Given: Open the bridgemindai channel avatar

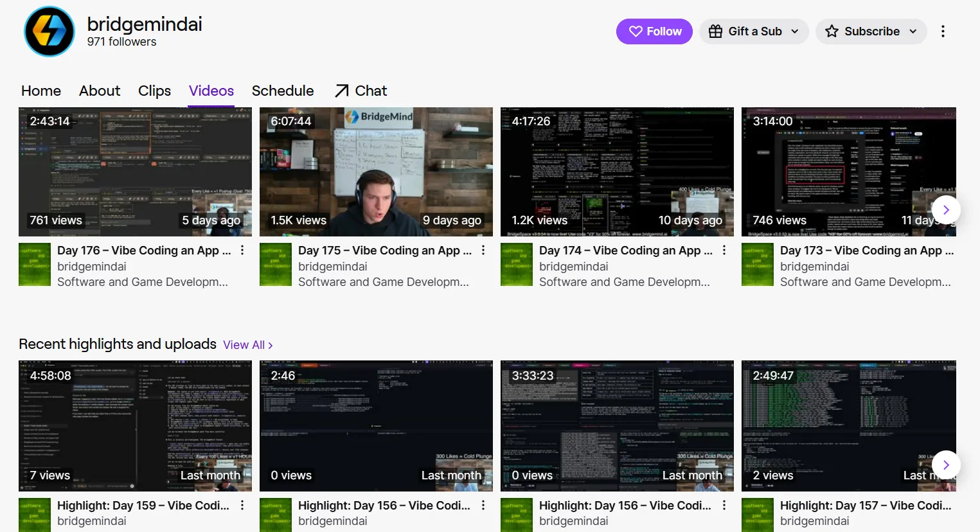Looking at the screenshot, I should point(49,31).
